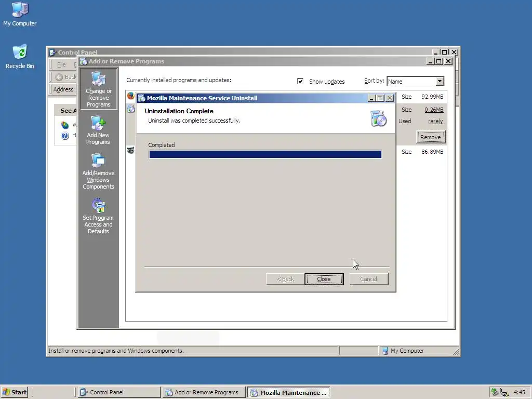Open Add/Remove Windows Components
The image size is (532, 399).
[x=98, y=171]
